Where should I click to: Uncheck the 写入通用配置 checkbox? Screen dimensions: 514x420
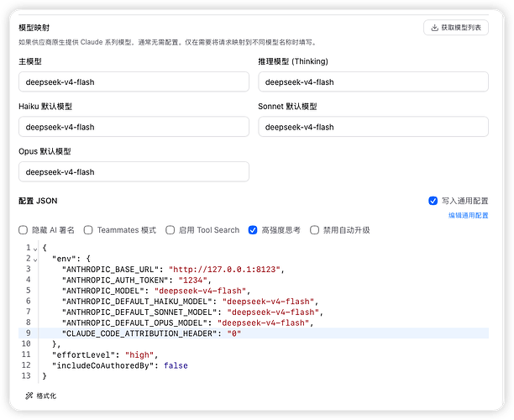coord(433,201)
